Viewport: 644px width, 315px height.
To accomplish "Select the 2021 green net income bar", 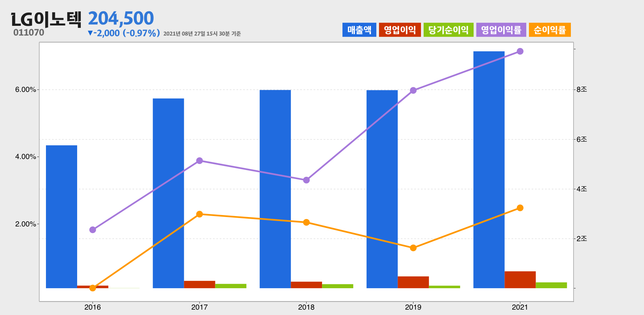I will [551, 285].
